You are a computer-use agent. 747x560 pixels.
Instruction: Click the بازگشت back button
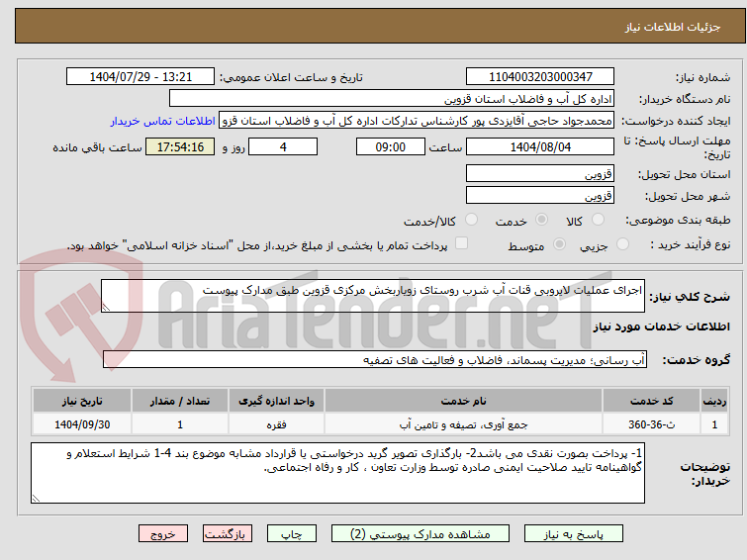[x=228, y=534]
